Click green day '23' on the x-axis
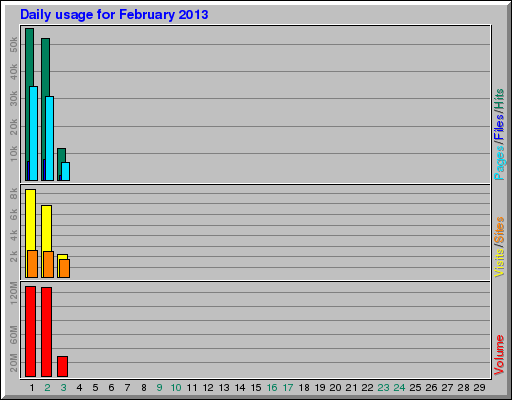The height and width of the screenshot is (400, 512). pyautogui.click(x=383, y=388)
